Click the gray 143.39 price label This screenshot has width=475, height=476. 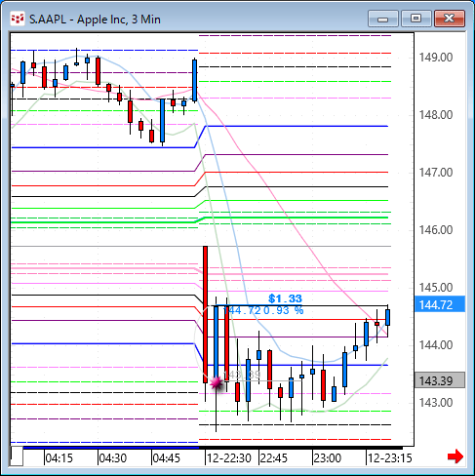(x=440, y=380)
